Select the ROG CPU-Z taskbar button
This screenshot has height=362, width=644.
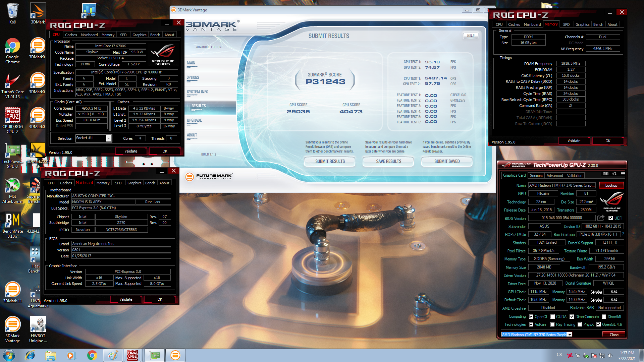pos(133,355)
